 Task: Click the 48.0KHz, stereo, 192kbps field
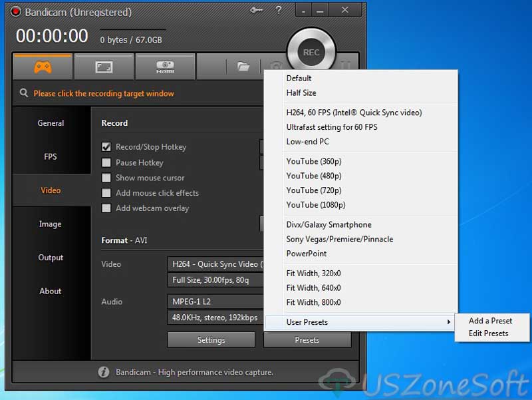tap(215, 317)
